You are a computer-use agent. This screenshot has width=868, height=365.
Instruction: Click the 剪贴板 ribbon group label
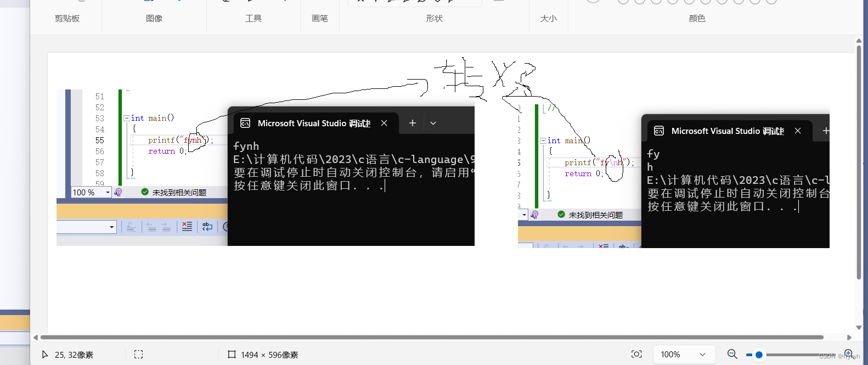pyautogui.click(x=67, y=18)
